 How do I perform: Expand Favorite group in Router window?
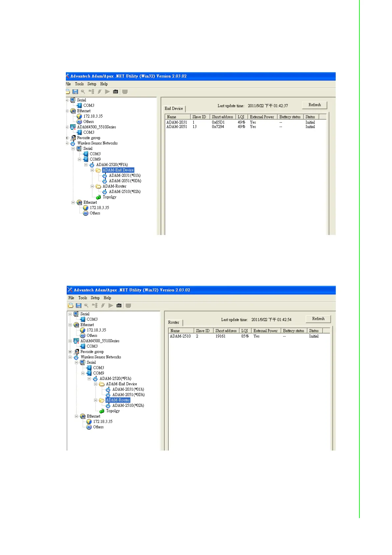point(70,352)
